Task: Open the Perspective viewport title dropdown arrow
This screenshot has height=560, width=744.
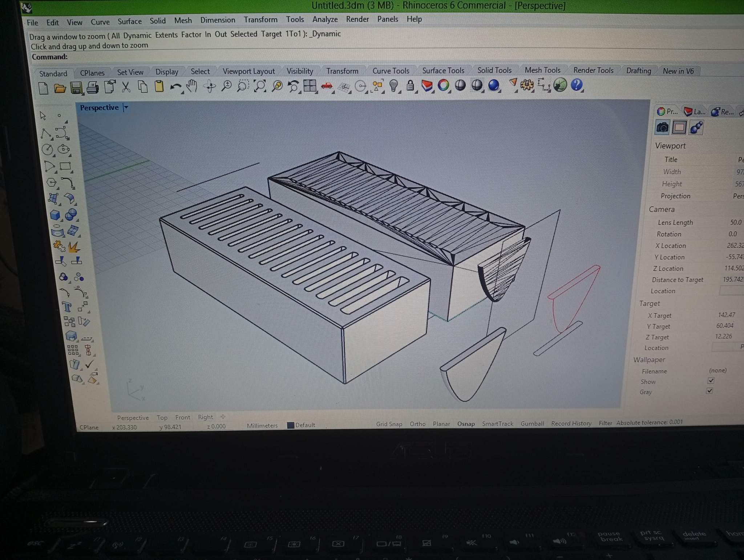Action: click(x=126, y=107)
